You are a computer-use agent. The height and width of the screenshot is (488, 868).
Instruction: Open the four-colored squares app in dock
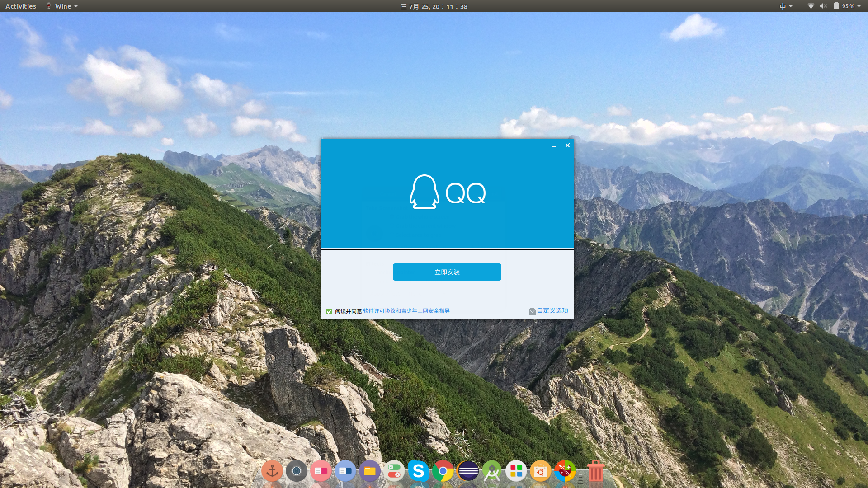[516, 471]
